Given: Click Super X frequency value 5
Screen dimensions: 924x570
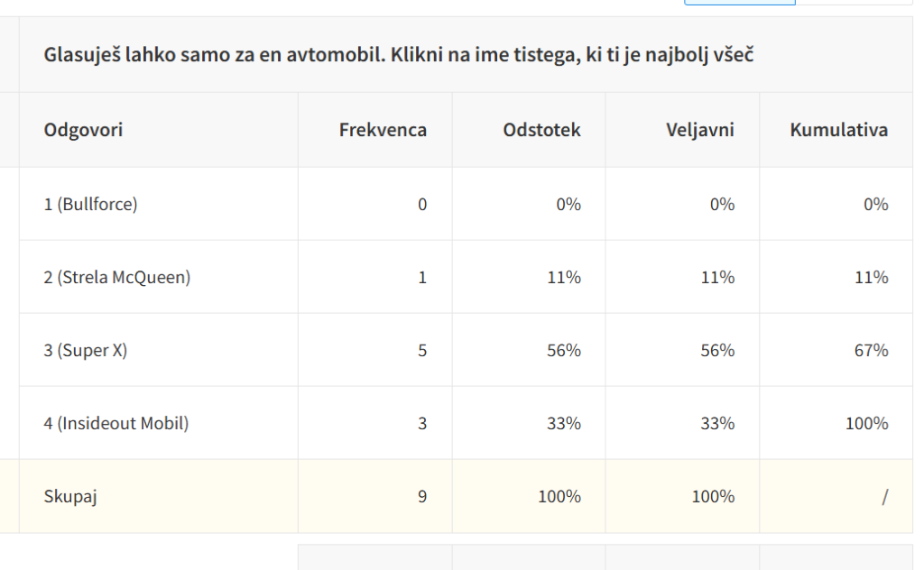Looking at the screenshot, I should pyautogui.click(x=422, y=350).
